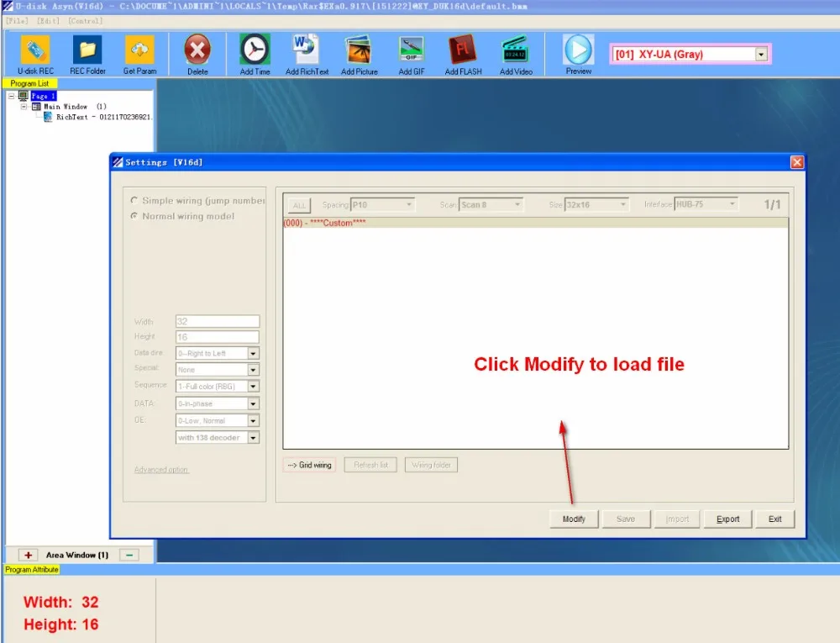
Task: Select the Page 1 tree label
Action: point(44,96)
